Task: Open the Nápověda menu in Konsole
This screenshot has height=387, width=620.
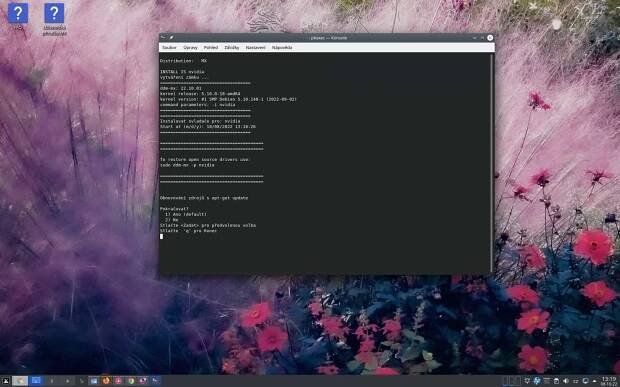Action: pyautogui.click(x=282, y=47)
